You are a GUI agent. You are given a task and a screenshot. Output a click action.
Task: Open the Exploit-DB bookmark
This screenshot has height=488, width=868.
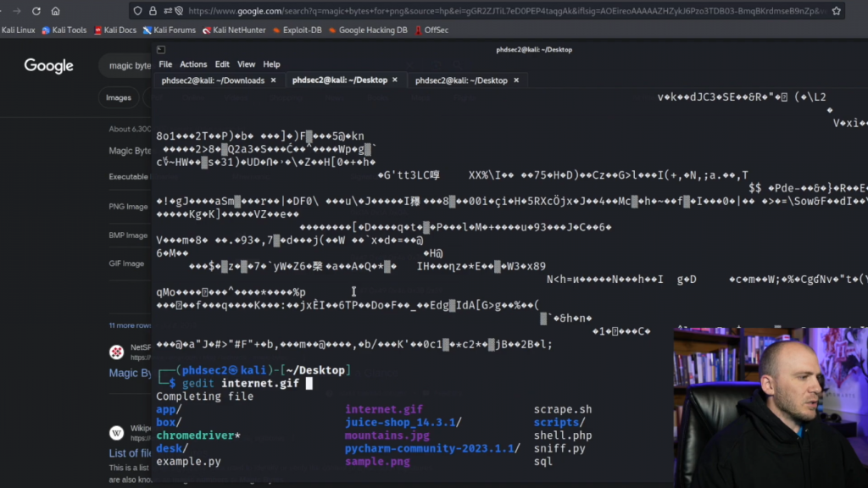[x=298, y=30]
